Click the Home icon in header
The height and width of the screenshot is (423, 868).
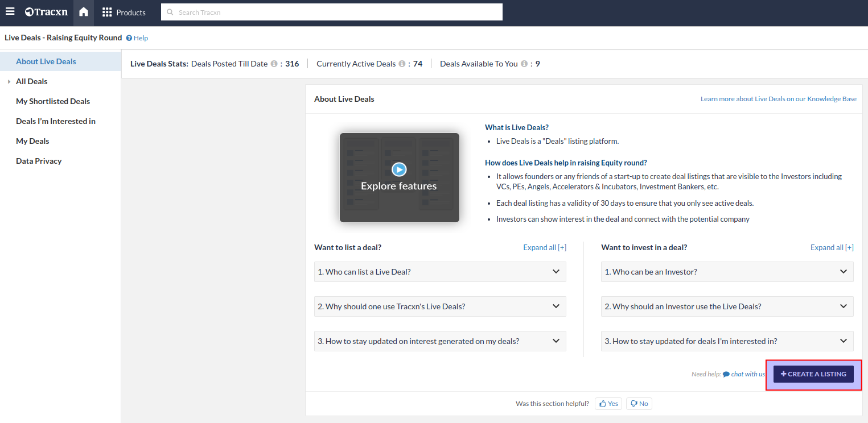[x=84, y=12]
